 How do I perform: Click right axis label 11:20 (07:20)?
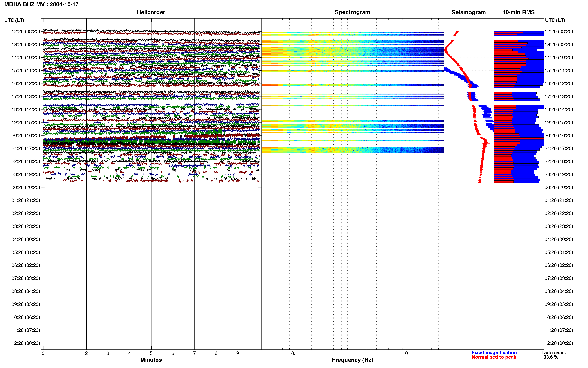tap(559, 330)
